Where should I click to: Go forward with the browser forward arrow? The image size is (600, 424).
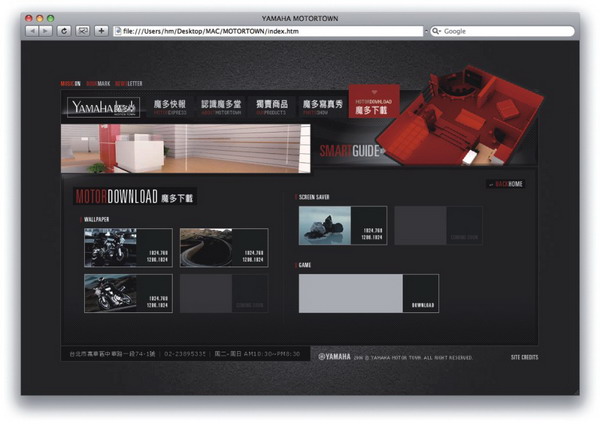click(46, 31)
